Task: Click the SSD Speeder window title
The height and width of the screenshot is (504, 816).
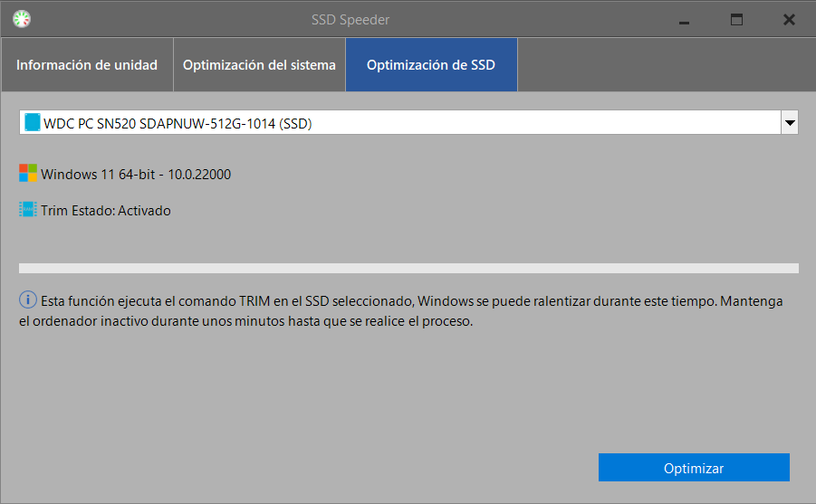Action: pos(408,19)
